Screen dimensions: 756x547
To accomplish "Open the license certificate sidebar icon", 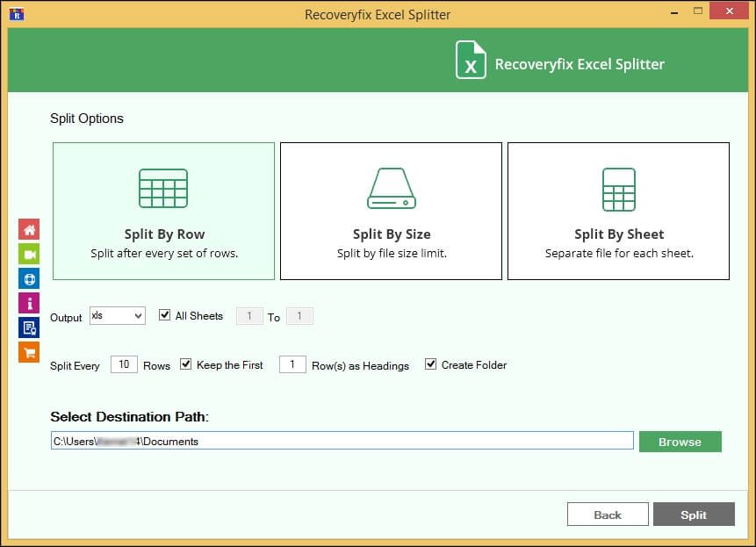I will pyautogui.click(x=29, y=327).
